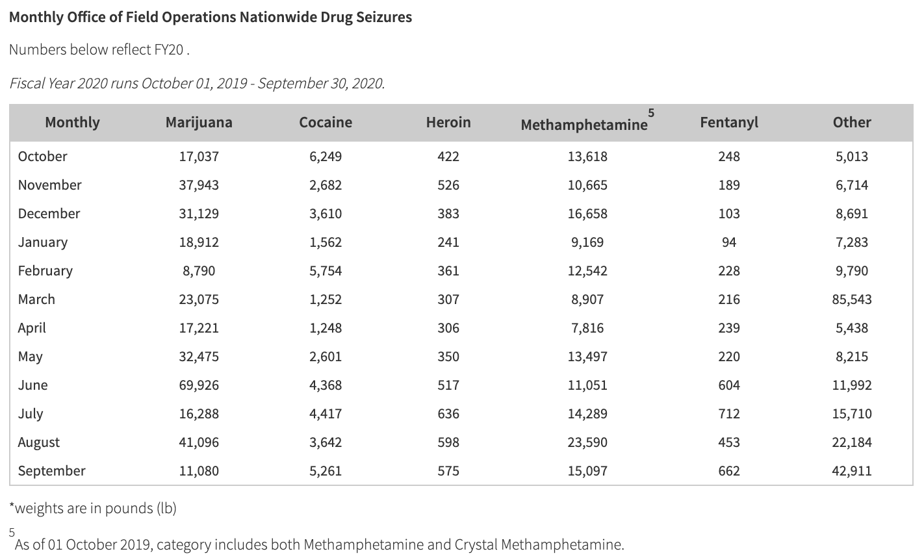Click the Monthly column header
924x560 pixels.
click(72, 123)
